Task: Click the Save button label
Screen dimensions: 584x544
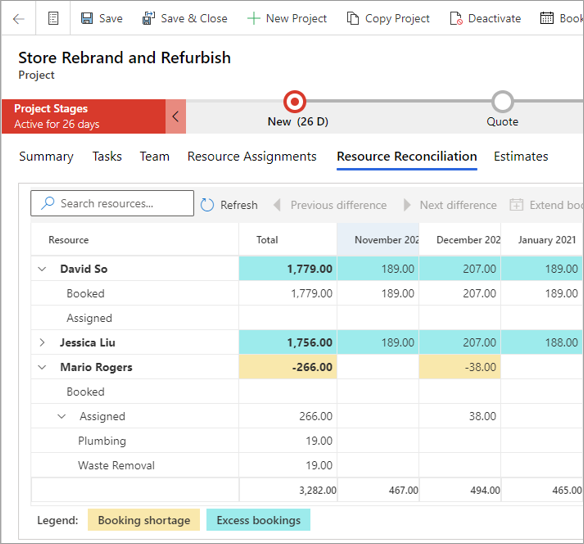Action: point(111,18)
